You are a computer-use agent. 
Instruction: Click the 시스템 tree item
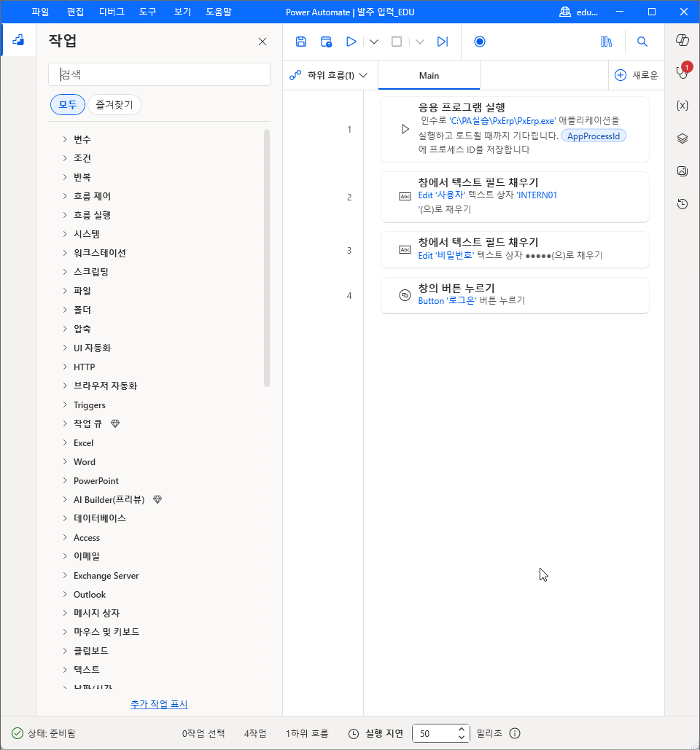(87, 235)
